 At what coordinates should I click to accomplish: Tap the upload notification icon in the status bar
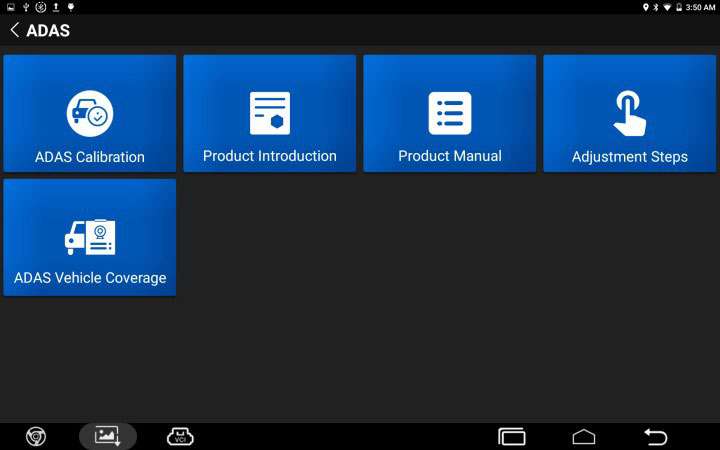[56, 7]
